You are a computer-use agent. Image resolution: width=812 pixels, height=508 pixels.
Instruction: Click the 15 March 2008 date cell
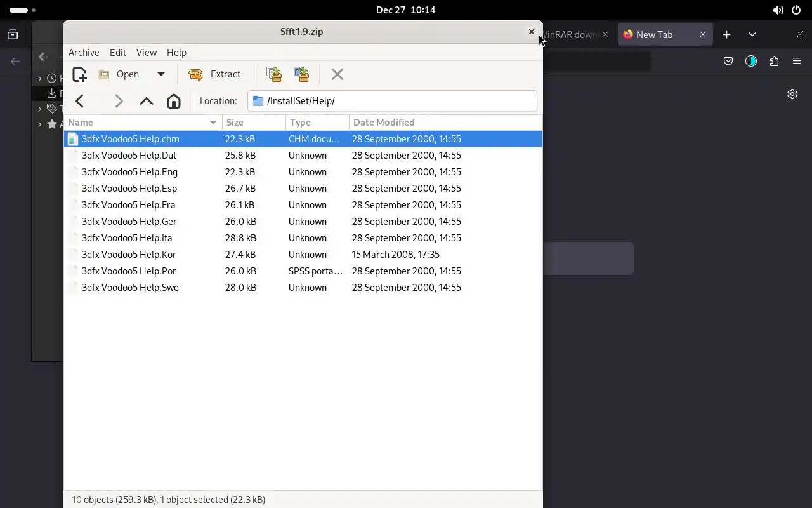[396, 255]
